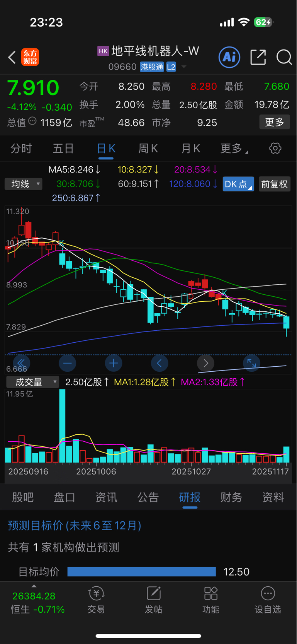297x644 pixels.
Task: Tap the 更多 quote details button
Action: point(275,122)
